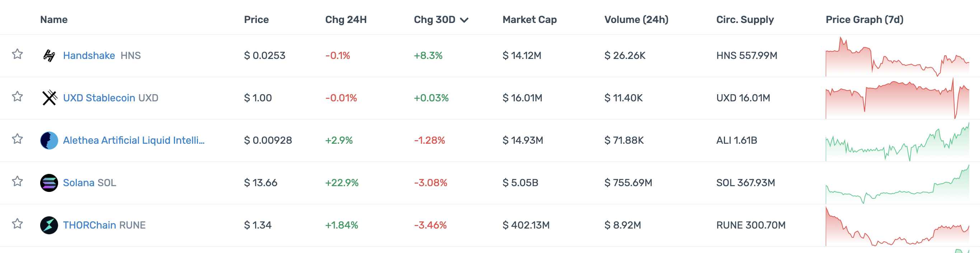Sort table by Price header
Viewport: 980px width, 253px height.
tap(256, 19)
